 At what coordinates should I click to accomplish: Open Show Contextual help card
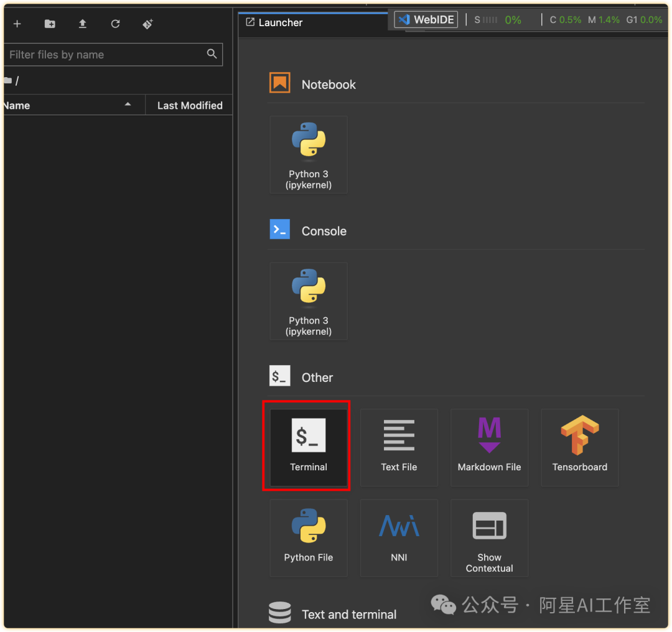(490, 537)
